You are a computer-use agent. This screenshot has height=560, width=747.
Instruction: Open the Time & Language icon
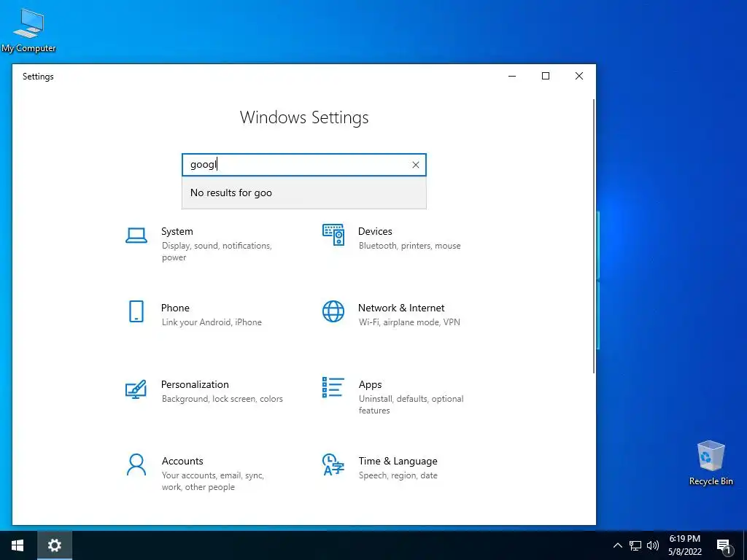(333, 464)
